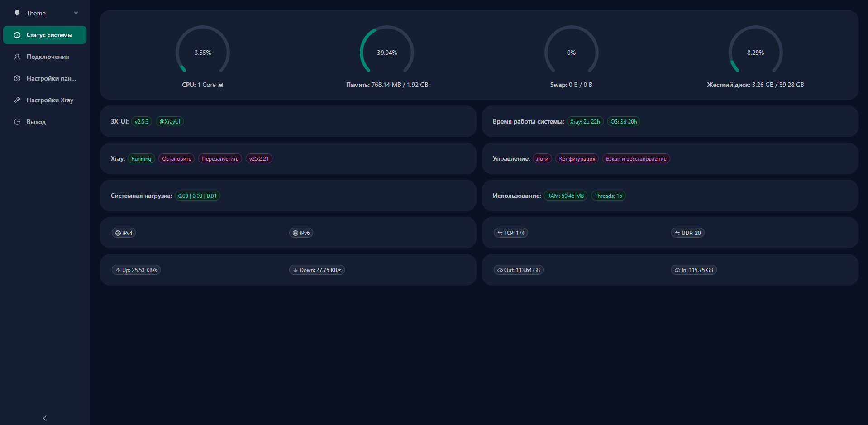Click the IPv6 globe tag

tap(301, 233)
